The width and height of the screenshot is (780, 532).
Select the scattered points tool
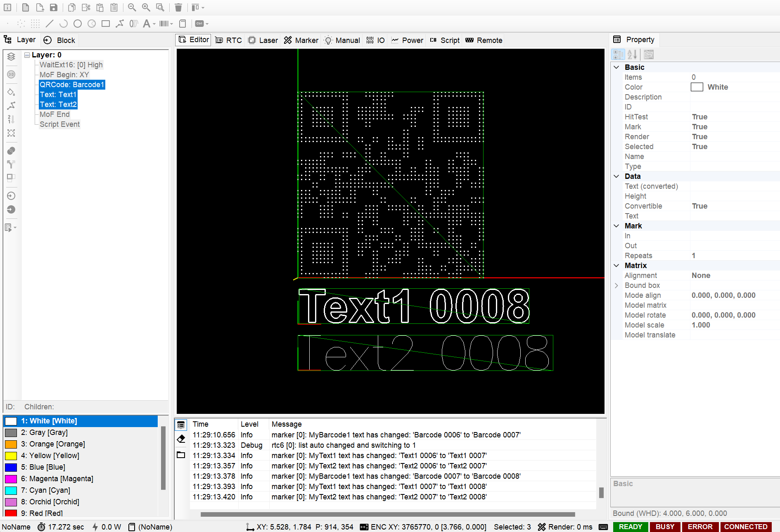[21, 24]
